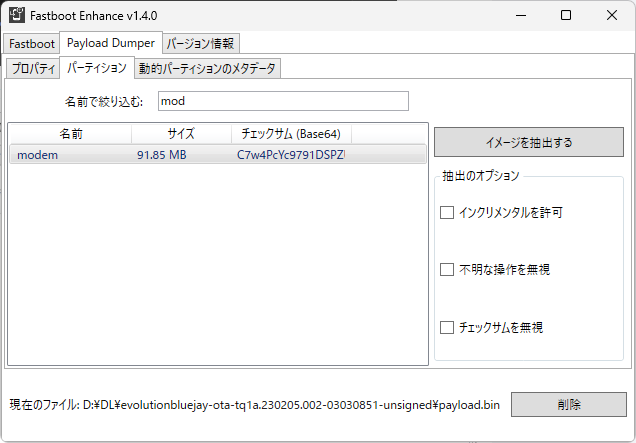Enable the インクリメンタルを許可 checkbox
The image size is (636, 443).
(447, 212)
